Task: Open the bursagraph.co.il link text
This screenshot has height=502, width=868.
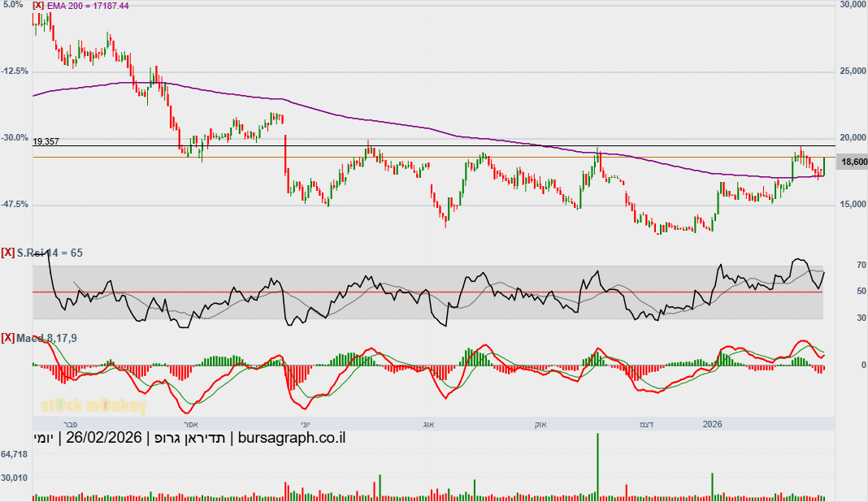Action: [x=292, y=438]
